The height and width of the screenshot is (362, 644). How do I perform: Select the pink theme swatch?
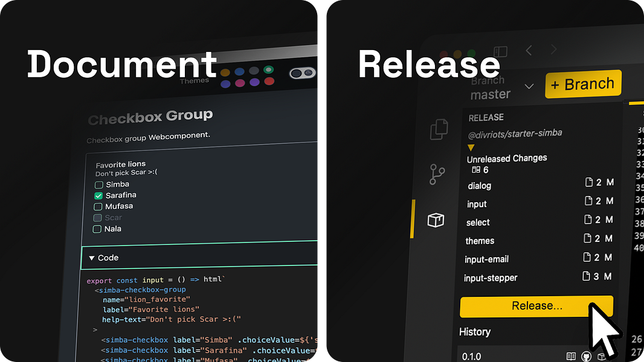tap(240, 83)
